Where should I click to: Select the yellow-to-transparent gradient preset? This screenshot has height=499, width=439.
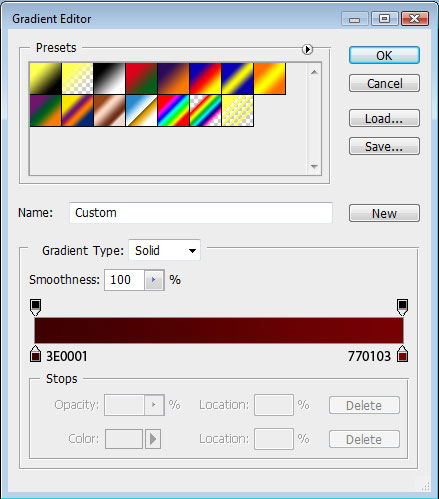(x=78, y=79)
